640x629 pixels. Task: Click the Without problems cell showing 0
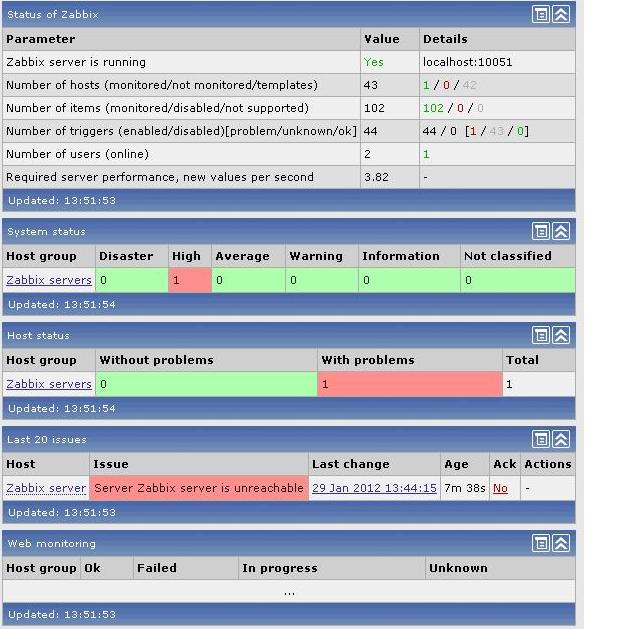(206, 384)
